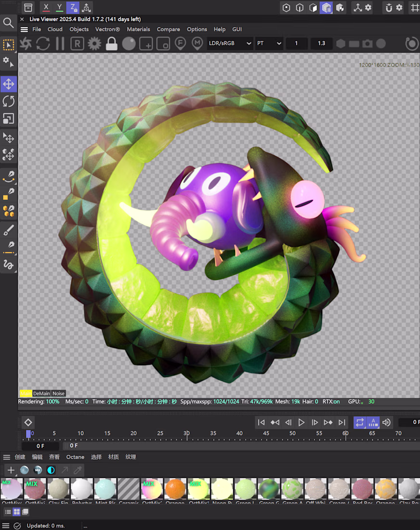Jump to the last frame
The image size is (420, 530).
(x=342, y=422)
